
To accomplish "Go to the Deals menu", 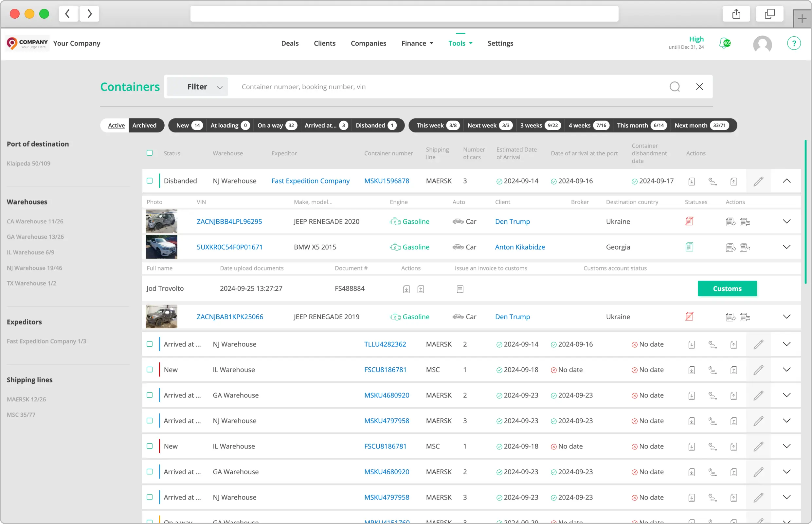I will click(290, 43).
